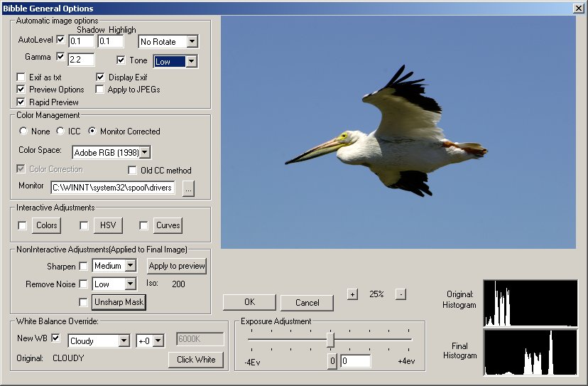Tick the checkbox beside Unsharp Mask

pyautogui.click(x=83, y=302)
